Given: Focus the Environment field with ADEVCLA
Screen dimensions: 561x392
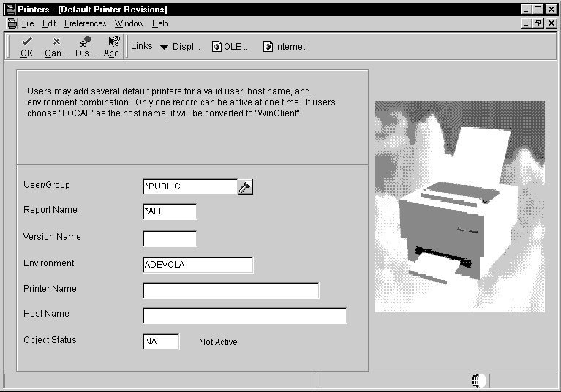Looking at the screenshot, I should [x=198, y=265].
